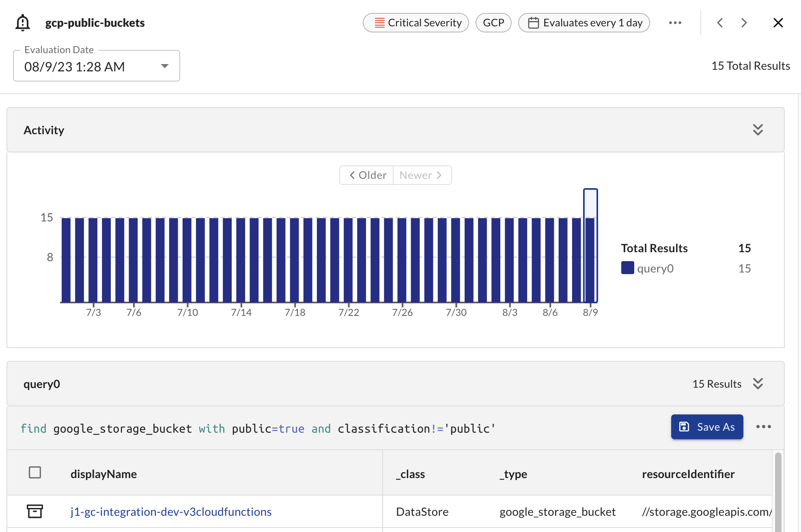This screenshot has width=801, height=532.
Task: Click the query0 legend label
Action: (655, 268)
